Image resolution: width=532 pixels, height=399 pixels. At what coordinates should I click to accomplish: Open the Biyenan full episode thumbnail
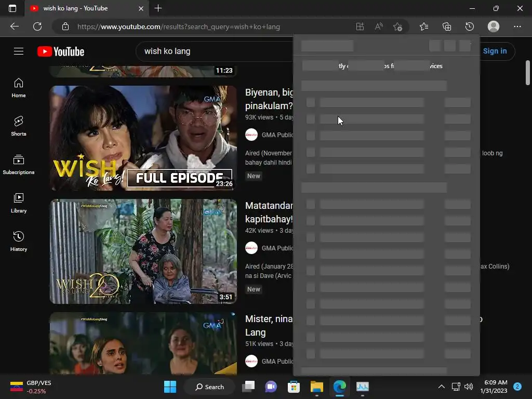coord(143,138)
